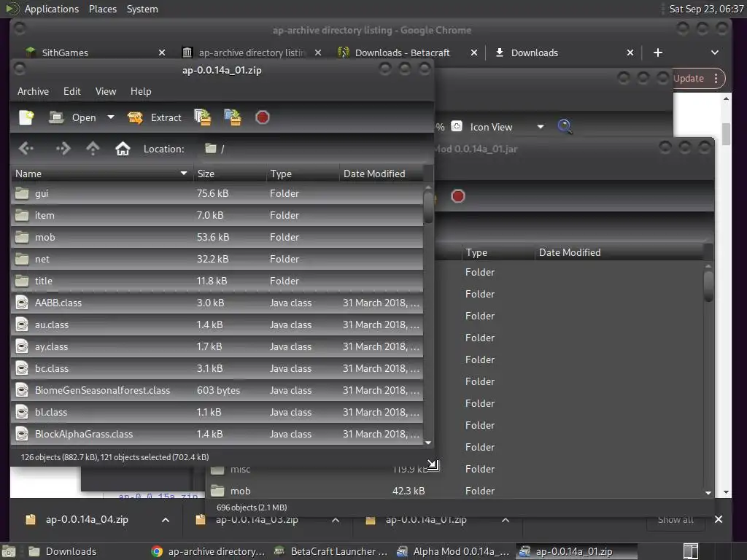
Task: Sort by Date Modified in zip window
Action: coord(381,174)
